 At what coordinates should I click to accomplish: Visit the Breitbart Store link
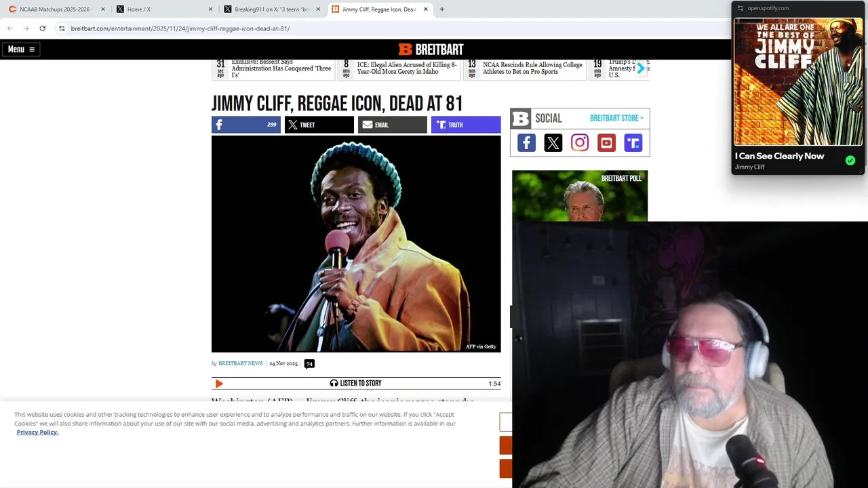click(x=616, y=118)
